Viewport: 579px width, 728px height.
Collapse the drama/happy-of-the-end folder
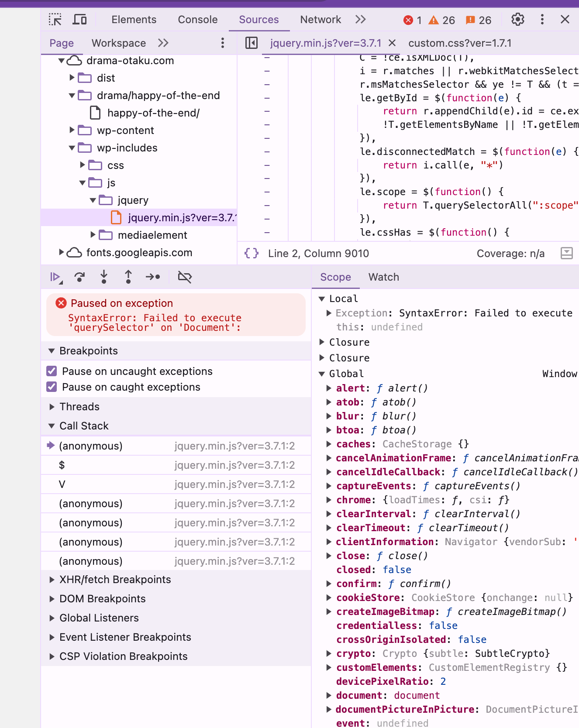click(72, 96)
